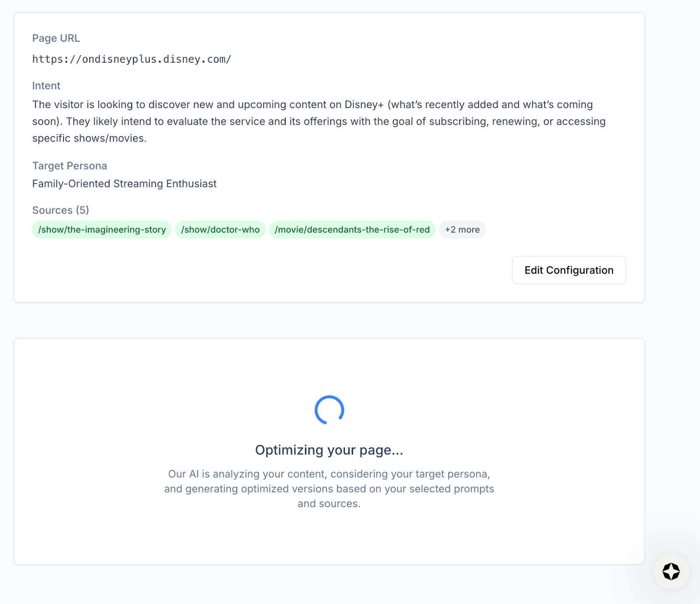Click the Sources (5) label
The height and width of the screenshot is (604, 700).
pyautogui.click(x=61, y=210)
